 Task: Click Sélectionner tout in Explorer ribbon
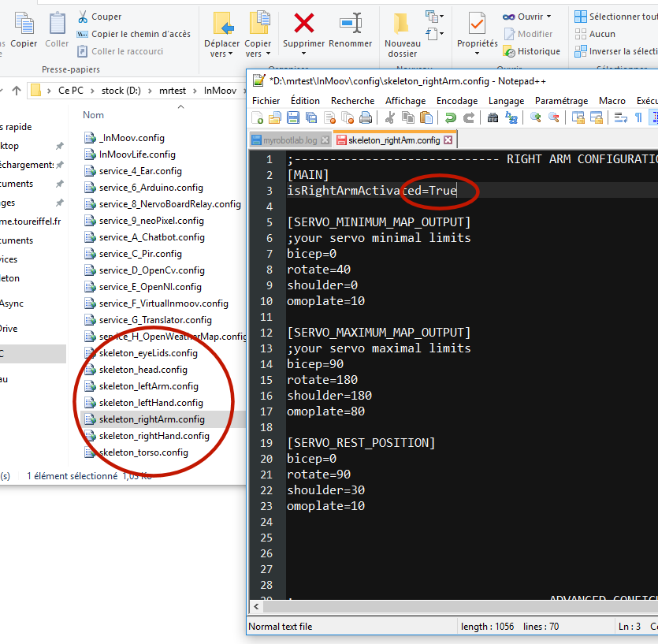pos(615,17)
